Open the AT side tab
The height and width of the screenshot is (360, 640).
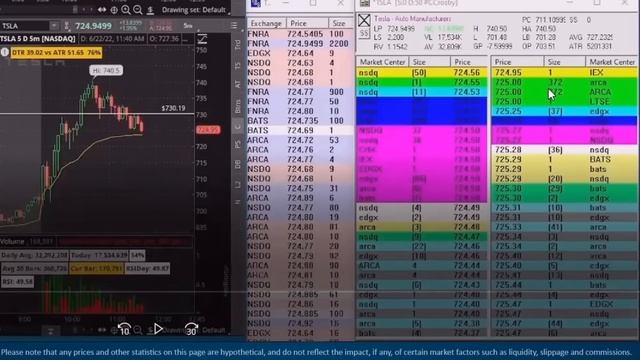point(238,84)
